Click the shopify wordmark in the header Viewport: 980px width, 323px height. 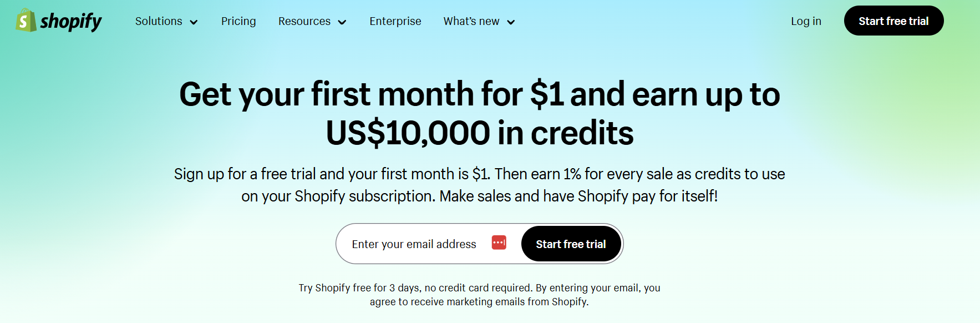click(x=70, y=22)
